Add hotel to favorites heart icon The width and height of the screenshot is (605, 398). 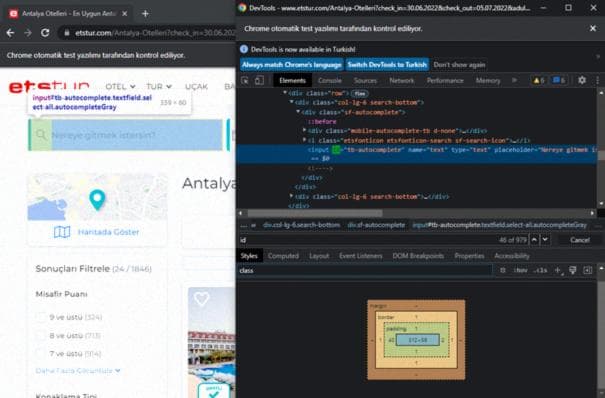[201, 298]
